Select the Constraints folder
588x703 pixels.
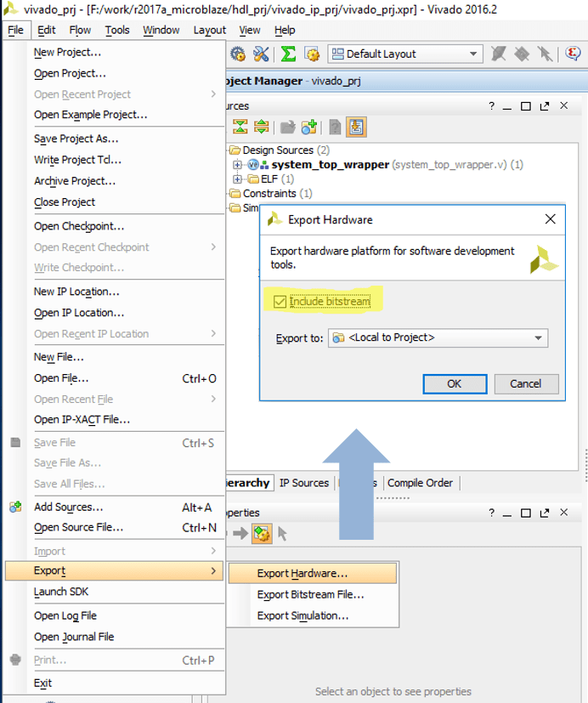271,194
